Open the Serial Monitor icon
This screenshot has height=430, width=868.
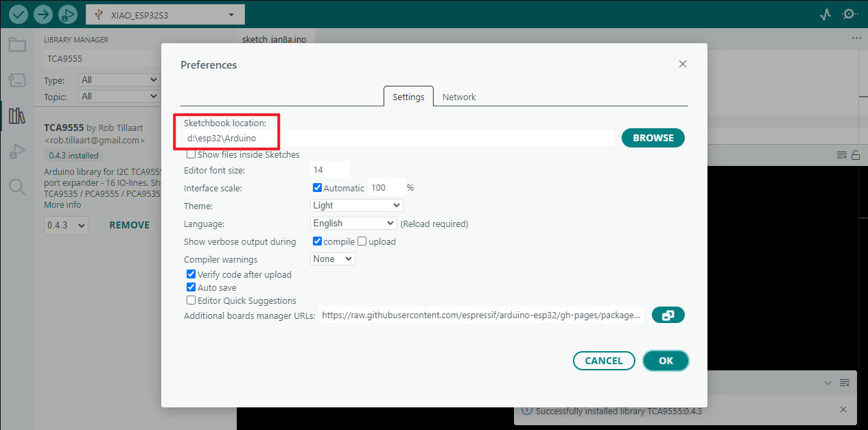[x=850, y=14]
